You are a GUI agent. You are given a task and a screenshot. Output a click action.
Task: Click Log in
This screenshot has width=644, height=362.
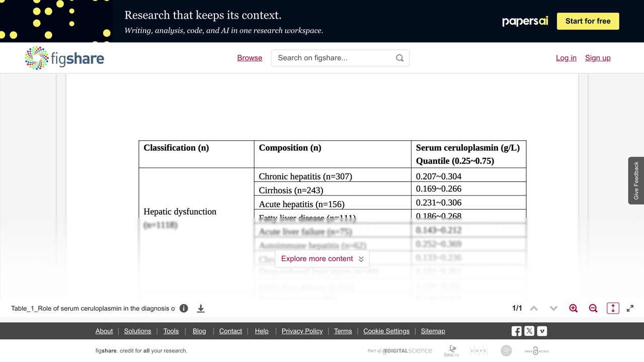(x=566, y=58)
